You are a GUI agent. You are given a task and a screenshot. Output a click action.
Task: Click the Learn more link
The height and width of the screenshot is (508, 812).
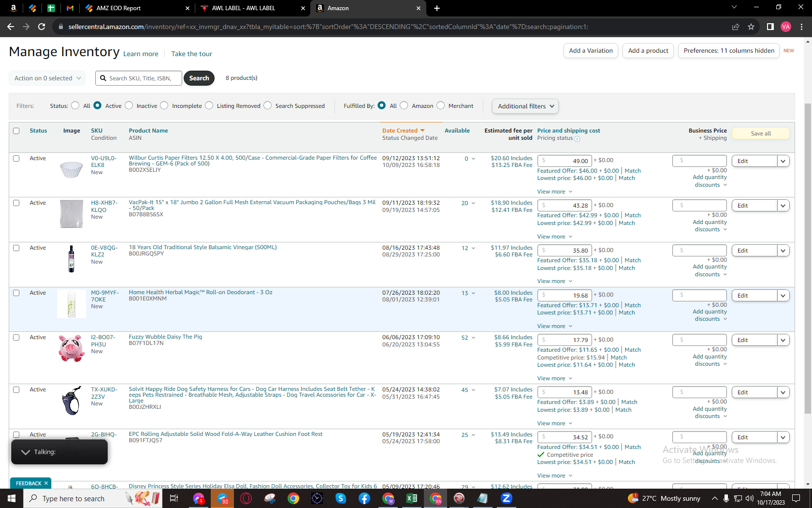click(x=141, y=54)
